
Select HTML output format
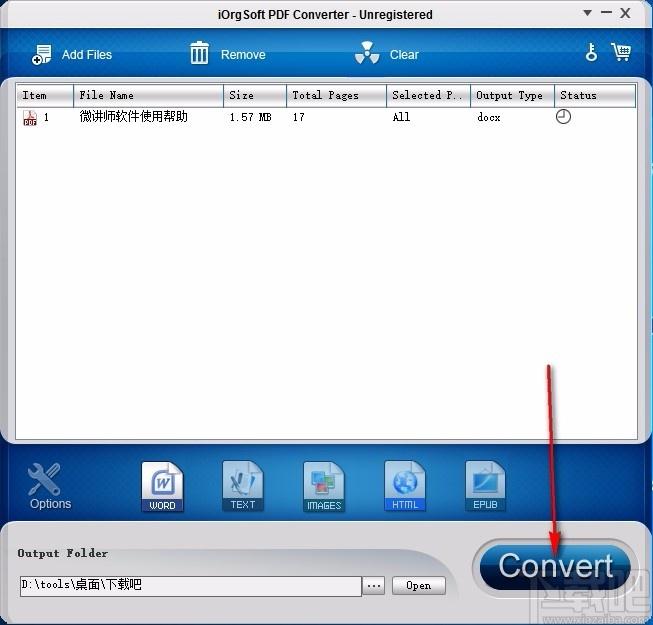(x=405, y=486)
